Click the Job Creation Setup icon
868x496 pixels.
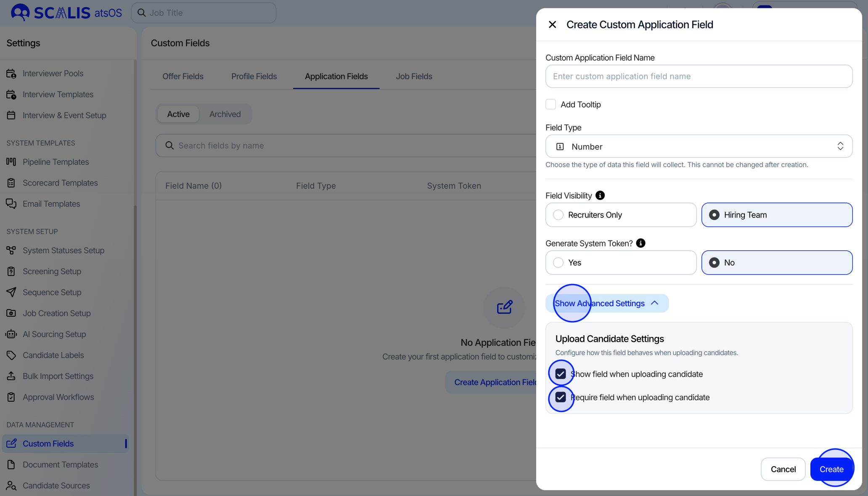pos(11,313)
